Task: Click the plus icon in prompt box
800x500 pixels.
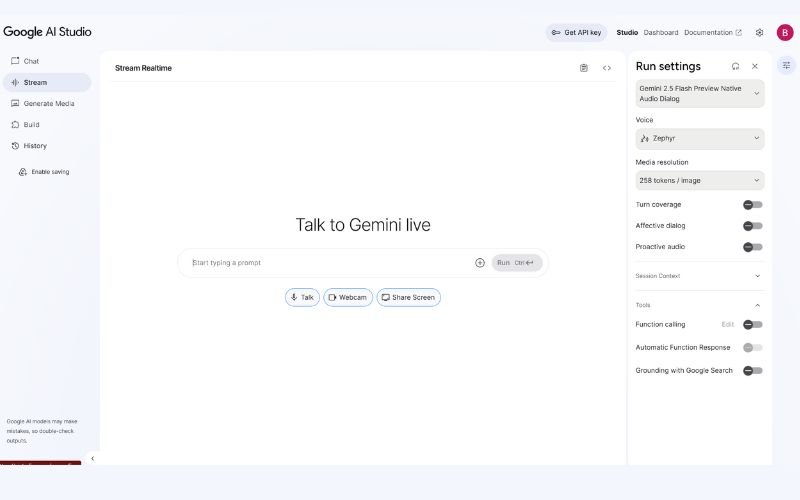Action: (480, 263)
